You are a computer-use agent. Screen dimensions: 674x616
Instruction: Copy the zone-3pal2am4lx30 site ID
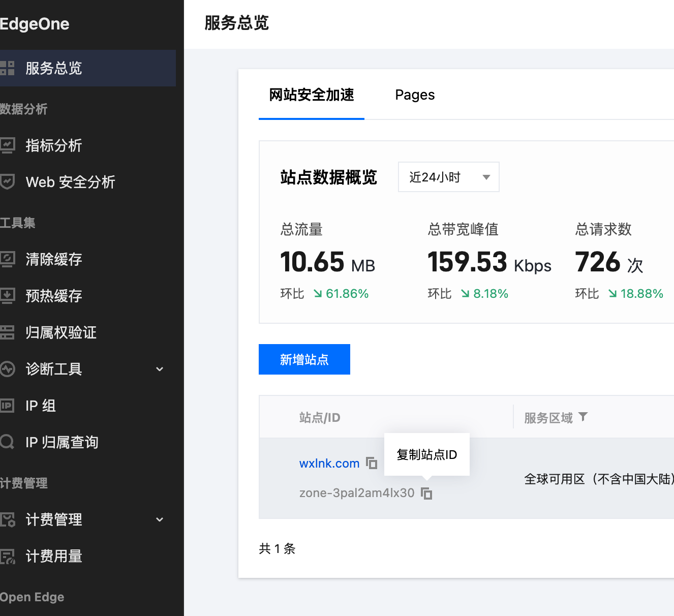[426, 493]
